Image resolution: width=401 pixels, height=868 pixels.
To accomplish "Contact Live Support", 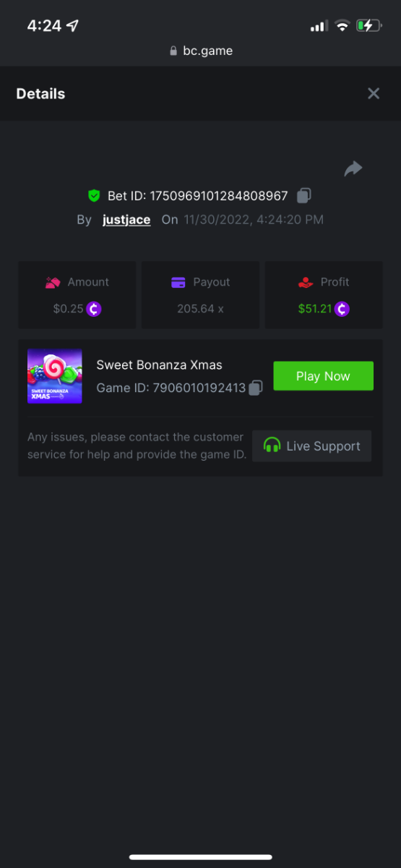I will pos(312,446).
